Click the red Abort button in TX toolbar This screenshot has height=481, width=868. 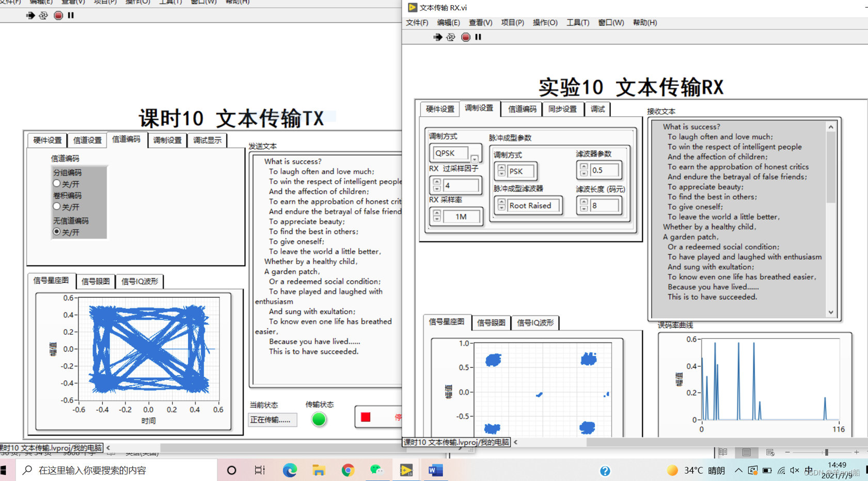click(x=58, y=15)
